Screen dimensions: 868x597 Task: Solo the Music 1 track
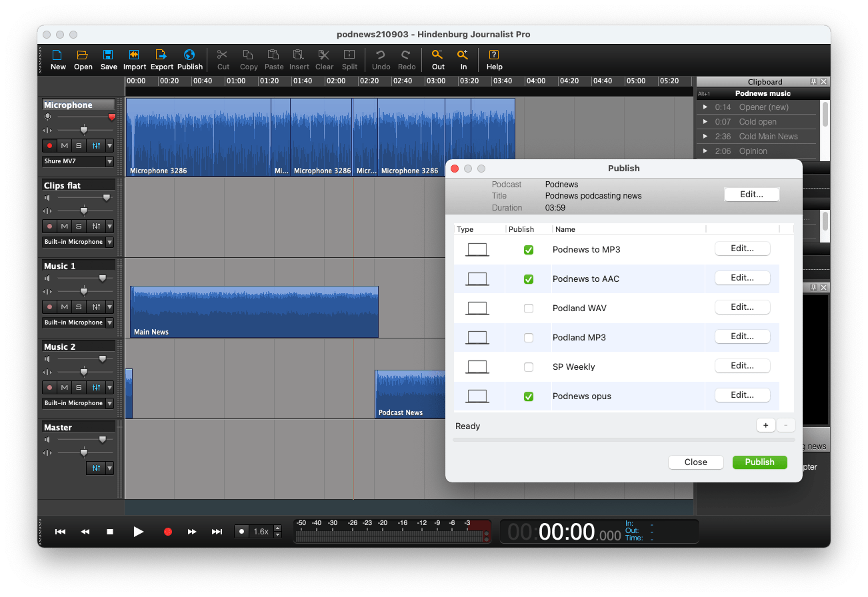point(79,306)
